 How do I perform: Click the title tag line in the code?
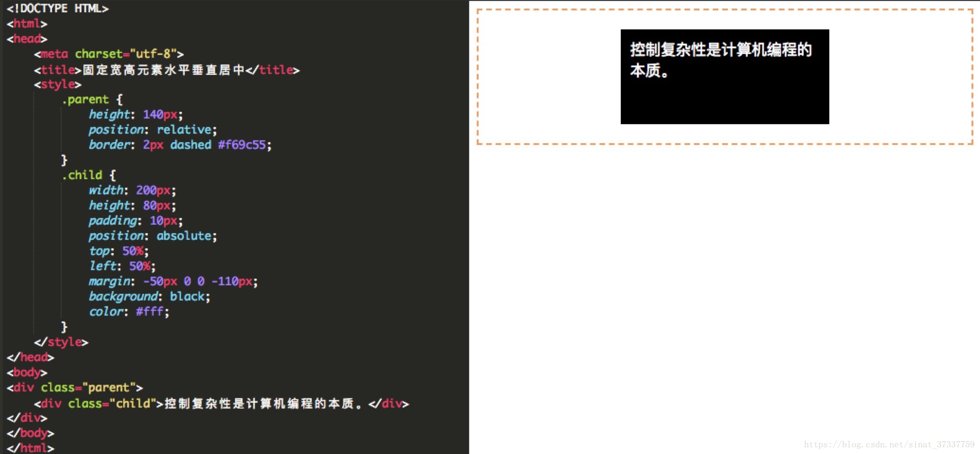[x=167, y=70]
